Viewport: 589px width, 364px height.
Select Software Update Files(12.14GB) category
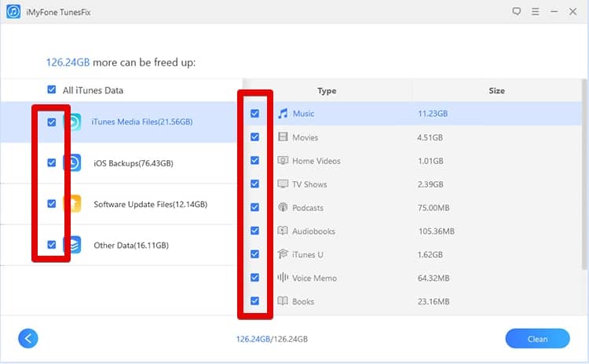(150, 204)
